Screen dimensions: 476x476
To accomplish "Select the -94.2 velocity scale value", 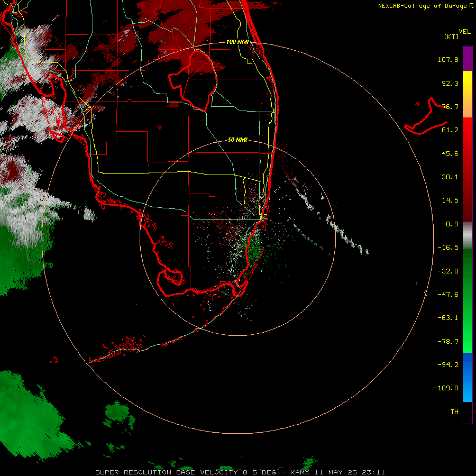I will tap(448, 364).
